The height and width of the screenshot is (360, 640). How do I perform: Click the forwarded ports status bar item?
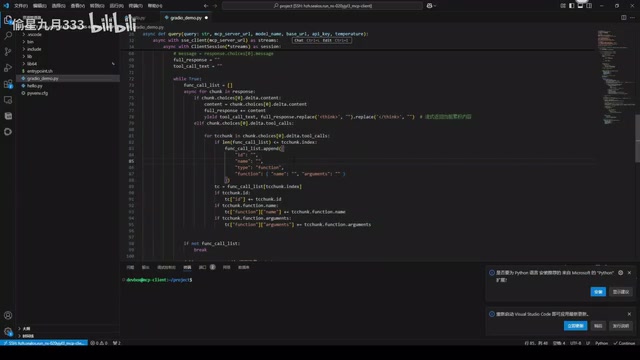pos(116,343)
